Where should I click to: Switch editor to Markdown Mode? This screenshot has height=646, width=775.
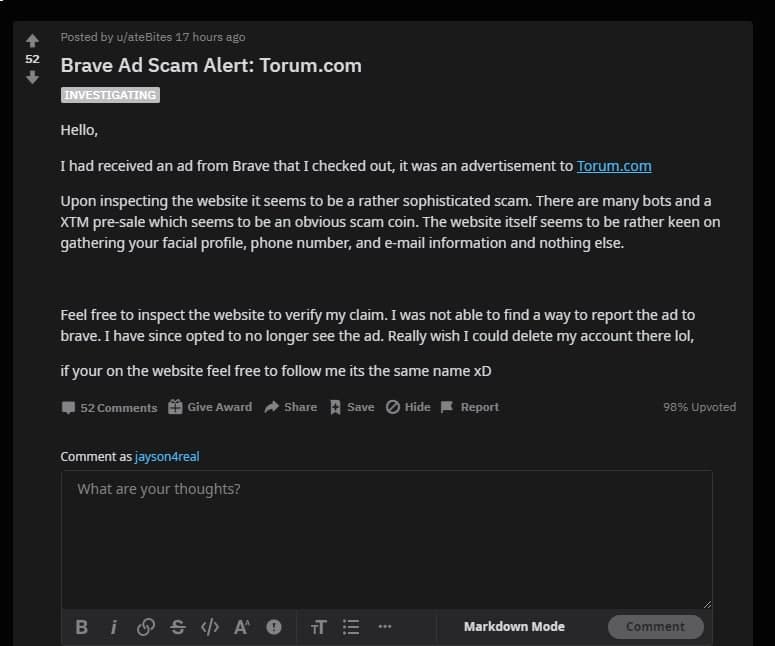514,626
